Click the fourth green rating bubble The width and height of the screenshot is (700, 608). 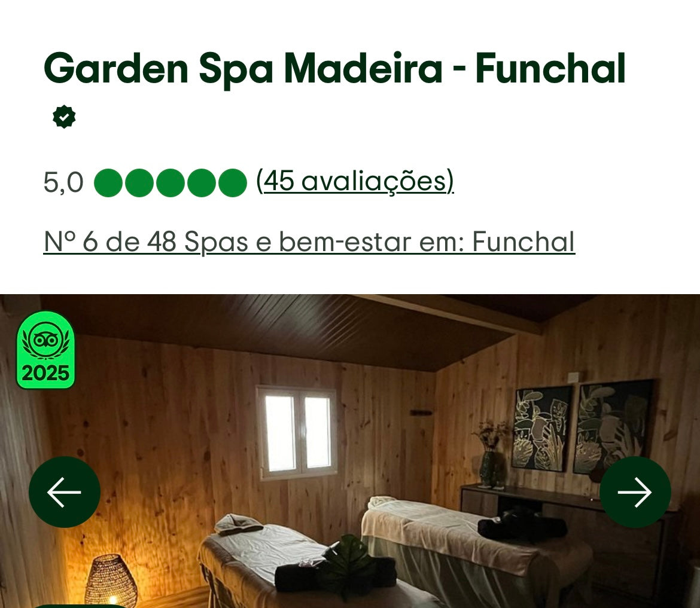tap(202, 182)
